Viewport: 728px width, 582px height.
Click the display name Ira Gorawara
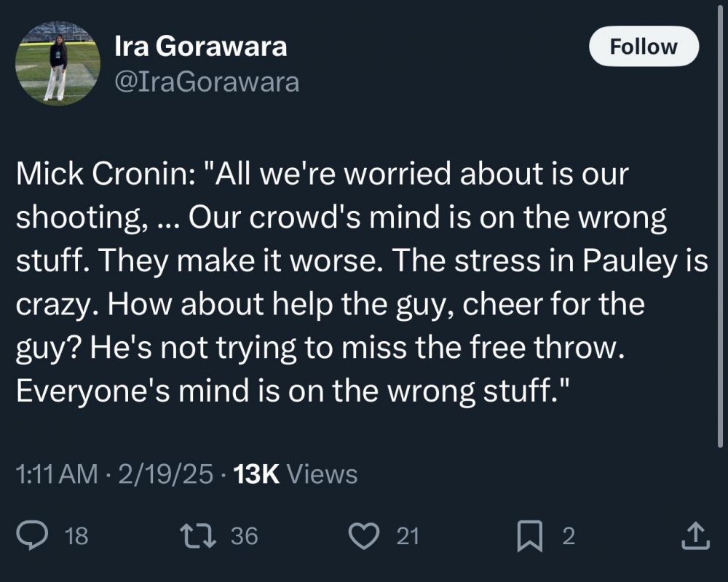201,47
